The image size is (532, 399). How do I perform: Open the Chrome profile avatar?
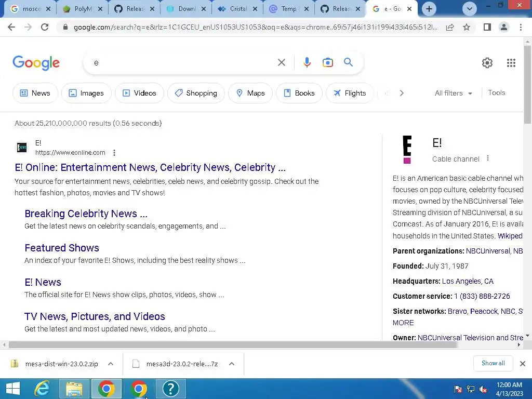coord(504,27)
